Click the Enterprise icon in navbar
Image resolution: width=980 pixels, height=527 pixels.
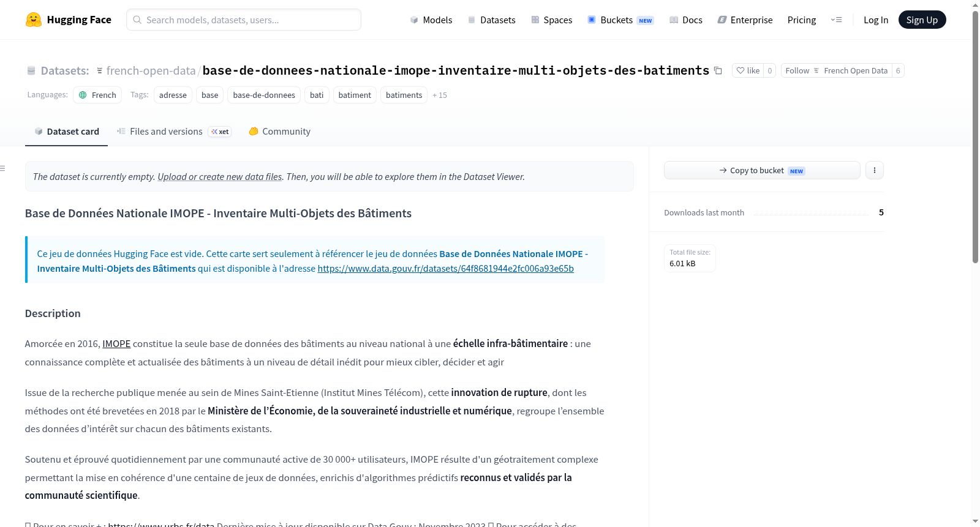click(722, 20)
